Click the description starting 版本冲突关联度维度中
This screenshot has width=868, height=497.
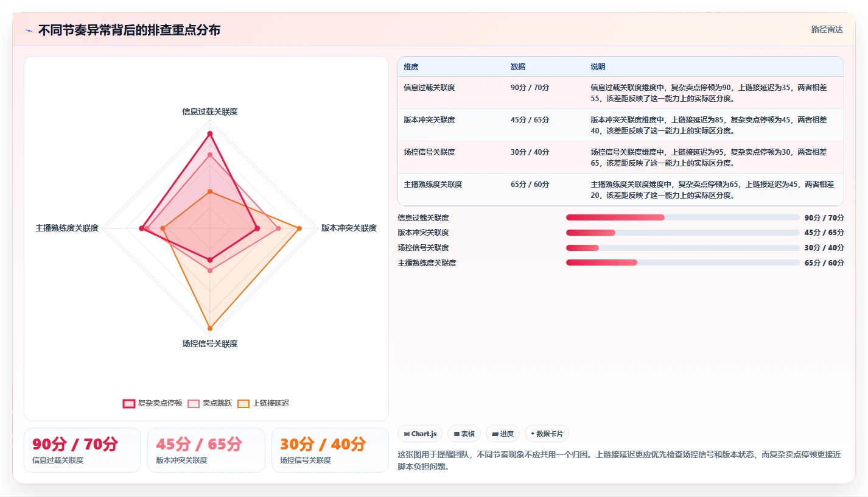point(709,125)
